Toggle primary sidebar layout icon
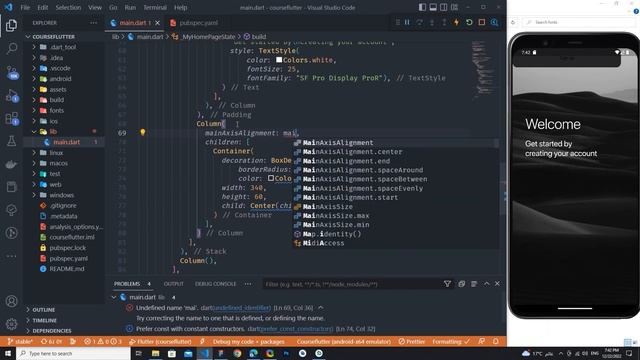This screenshot has width=640, height=360. 422,7
